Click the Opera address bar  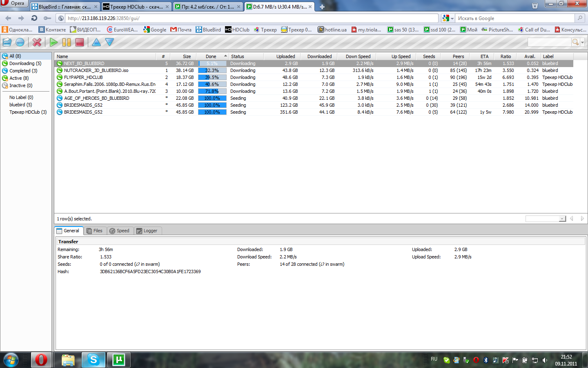[252, 18]
